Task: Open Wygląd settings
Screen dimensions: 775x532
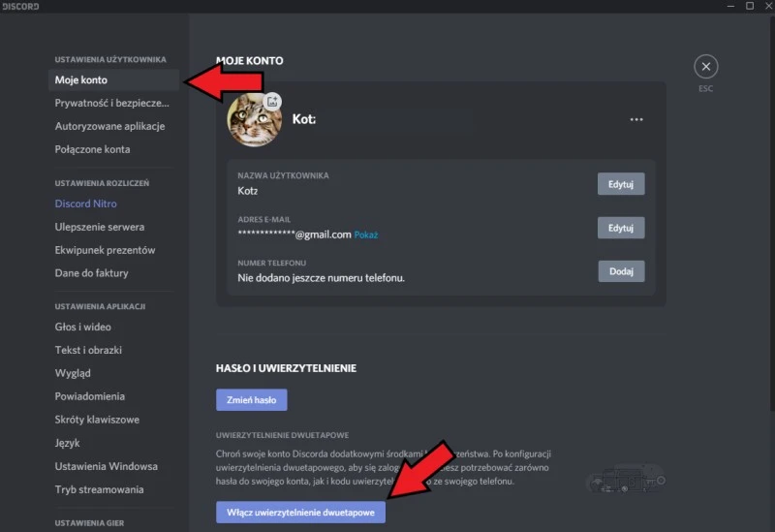Action: click(x=113, y=373)
